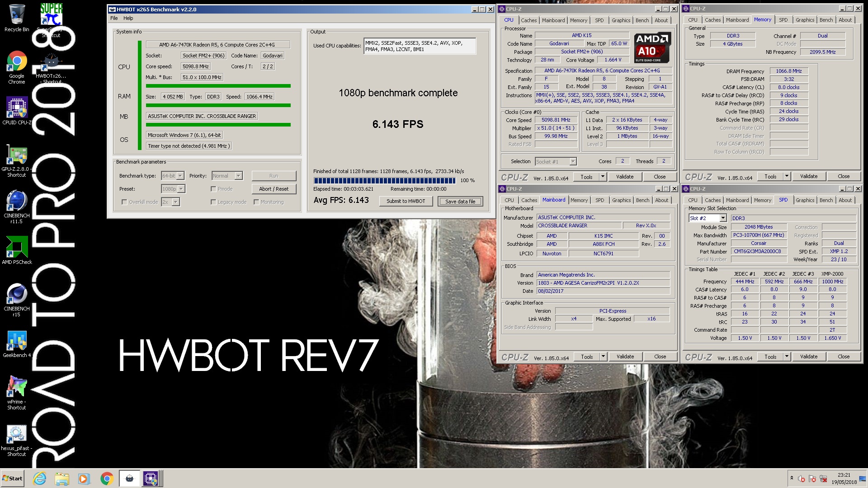Open the AMD PSCheck desktop icon

[17, 250]
